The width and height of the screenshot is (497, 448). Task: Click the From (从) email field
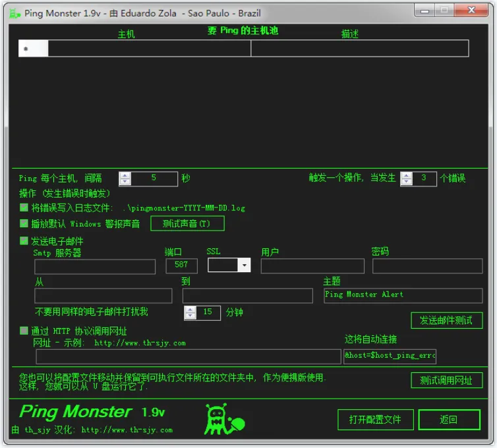(x=103, y=296)
